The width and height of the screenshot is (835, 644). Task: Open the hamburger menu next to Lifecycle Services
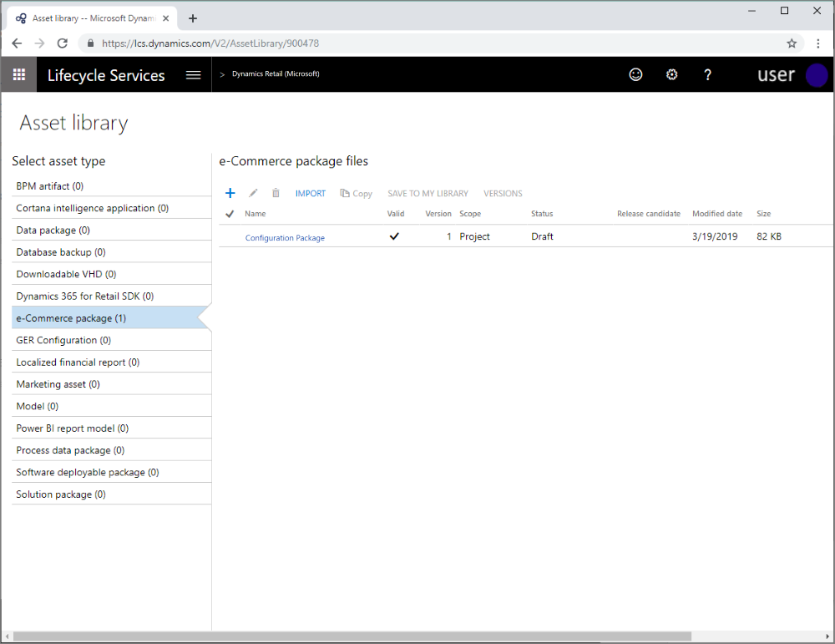(x=193, y=74)
